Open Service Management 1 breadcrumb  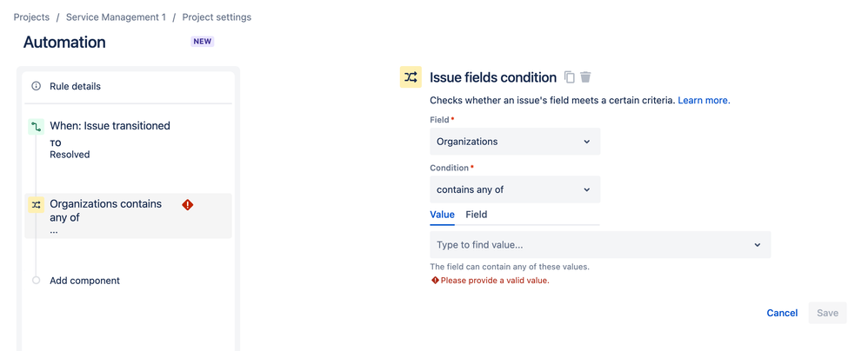[116, 17]
